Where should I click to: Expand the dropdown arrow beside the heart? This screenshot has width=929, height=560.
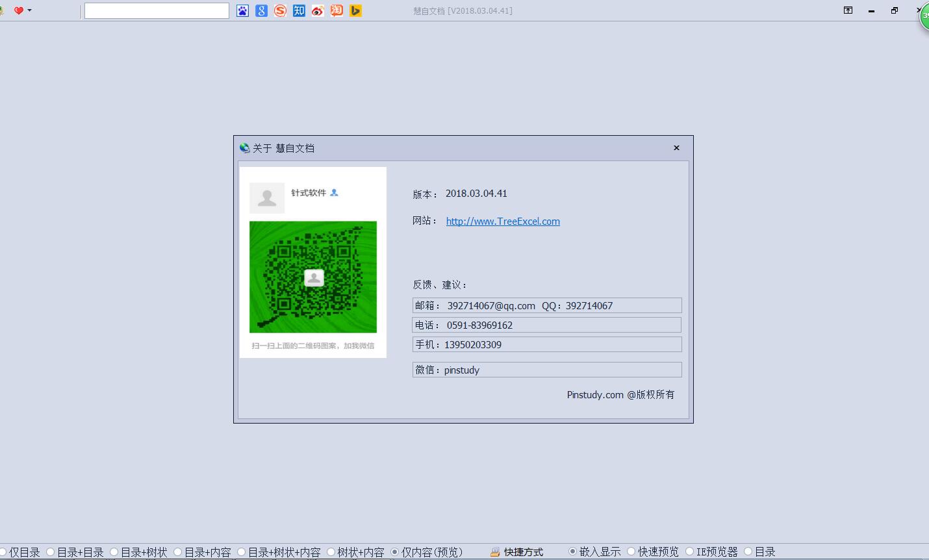[x=30, y=10]
